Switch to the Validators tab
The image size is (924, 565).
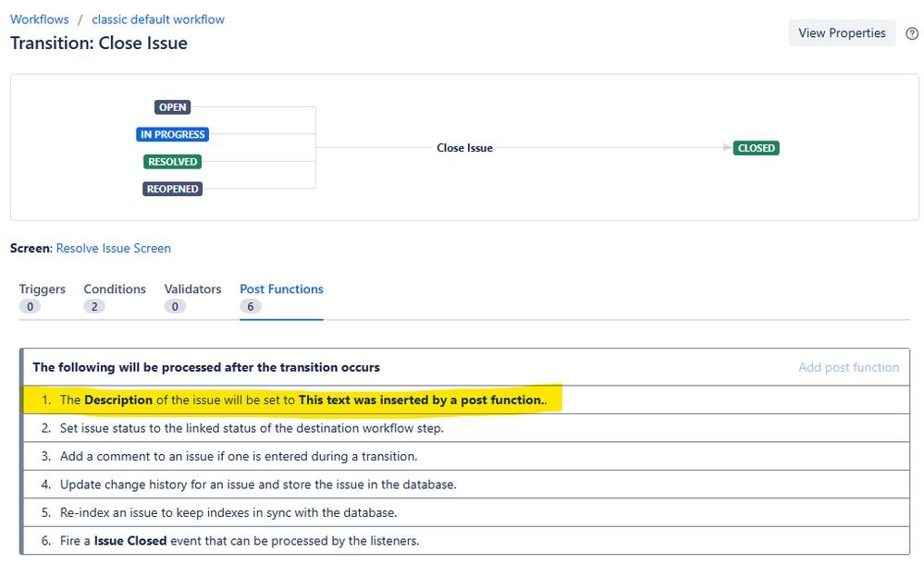click(x=192, y=298)
